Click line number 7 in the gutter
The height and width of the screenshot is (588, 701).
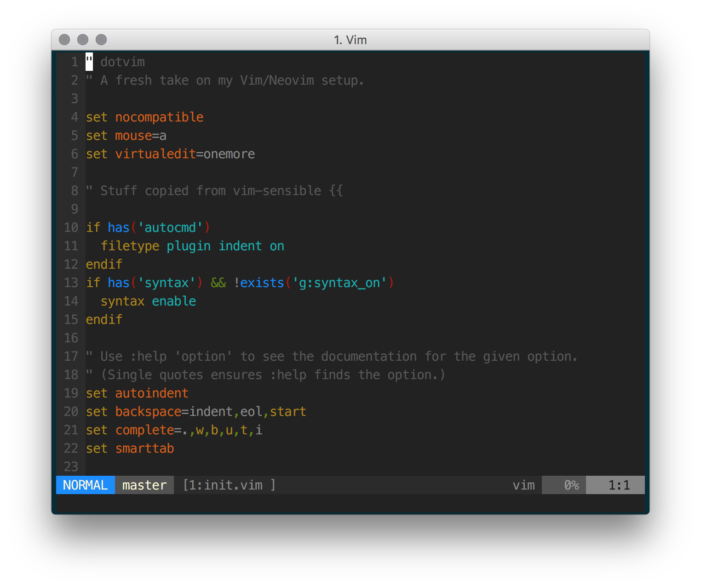coord(75,172)
